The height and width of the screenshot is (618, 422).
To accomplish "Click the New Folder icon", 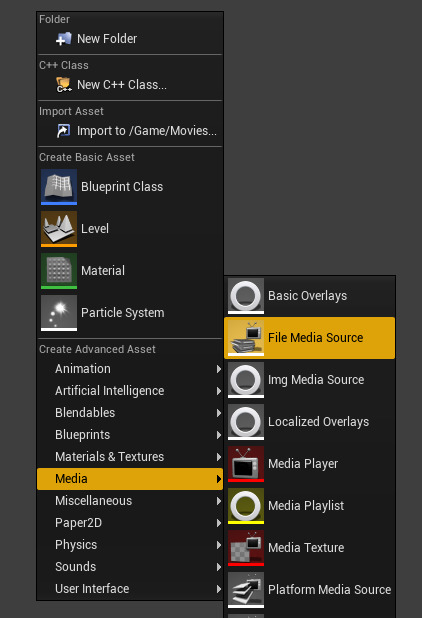I will coord(63,39).
